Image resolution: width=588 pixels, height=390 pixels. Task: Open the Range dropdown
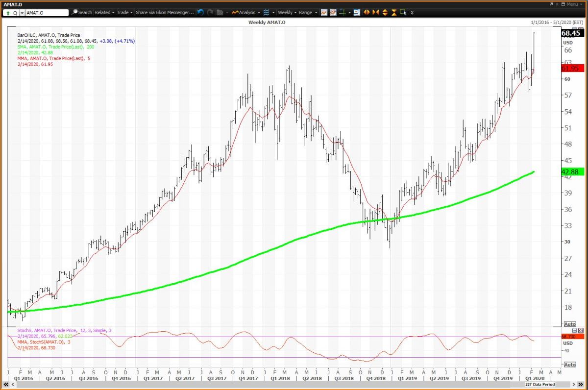[x=308, y=12]
